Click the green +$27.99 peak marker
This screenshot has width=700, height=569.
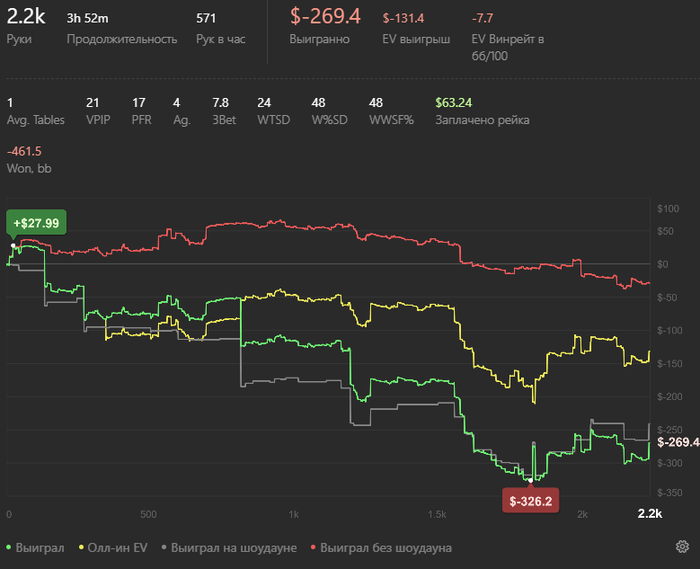(x=36, y=223)
